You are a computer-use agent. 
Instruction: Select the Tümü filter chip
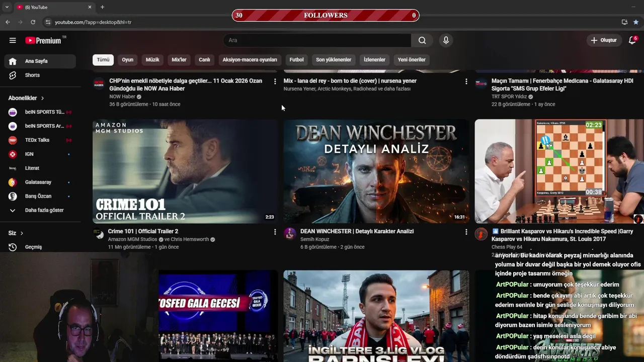tap(103, 60)
